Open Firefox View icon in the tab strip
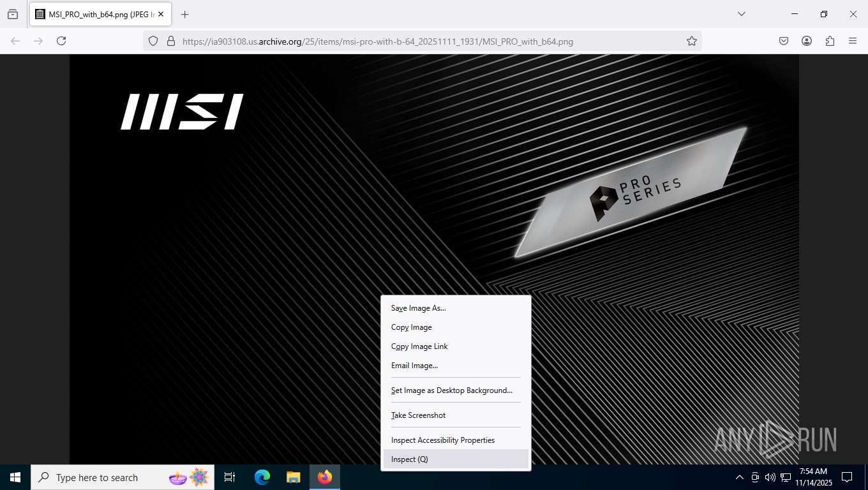 click(13, 14)
